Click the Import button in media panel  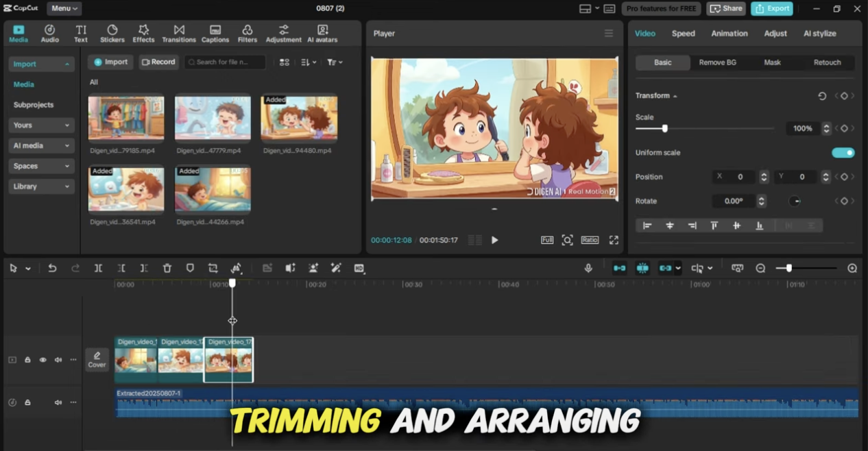[x=110, y=62]
